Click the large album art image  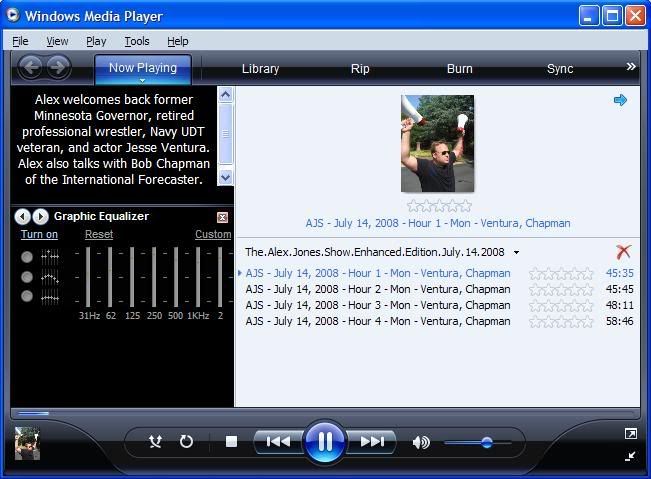(437, 144)
